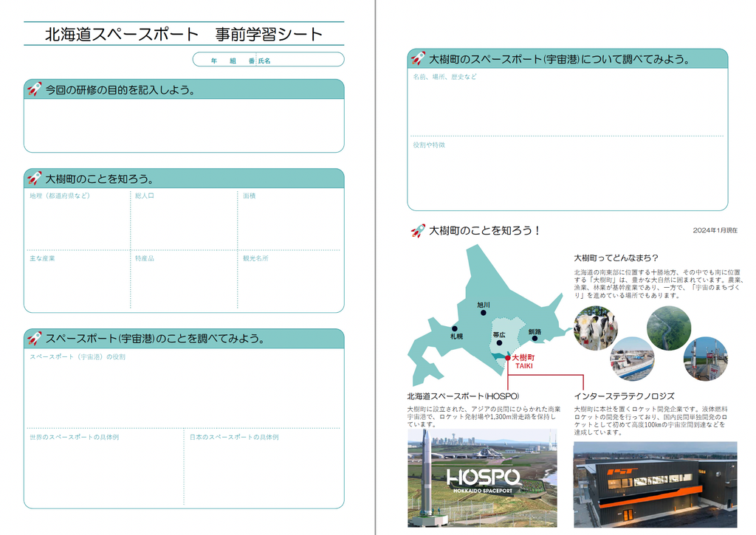756x535 pixels.
Task: Click the 総人口 answer cell
Action: tap(184, 219)
